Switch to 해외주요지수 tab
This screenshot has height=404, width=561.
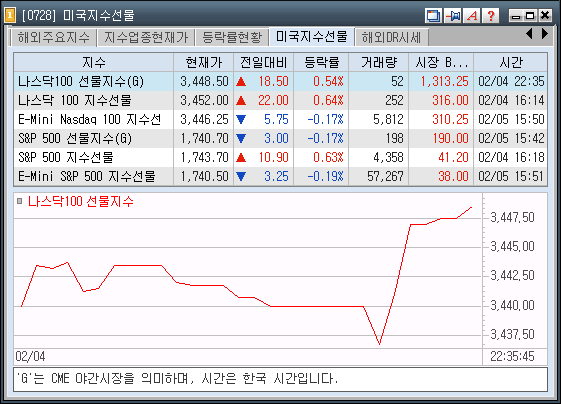pos(54,37)
